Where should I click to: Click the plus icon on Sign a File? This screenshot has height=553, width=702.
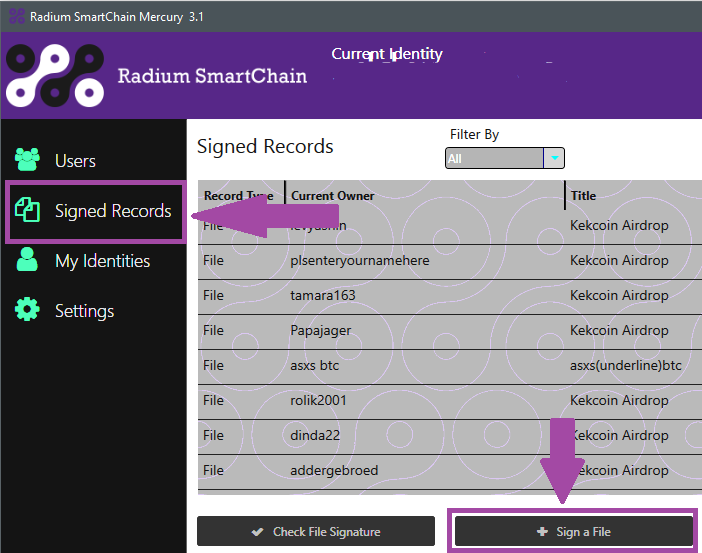542,532
